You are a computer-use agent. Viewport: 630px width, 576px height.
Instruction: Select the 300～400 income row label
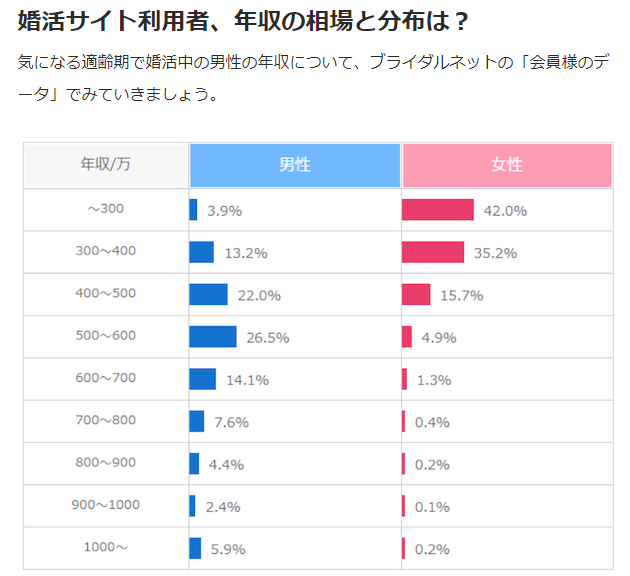tap(106, 252)
